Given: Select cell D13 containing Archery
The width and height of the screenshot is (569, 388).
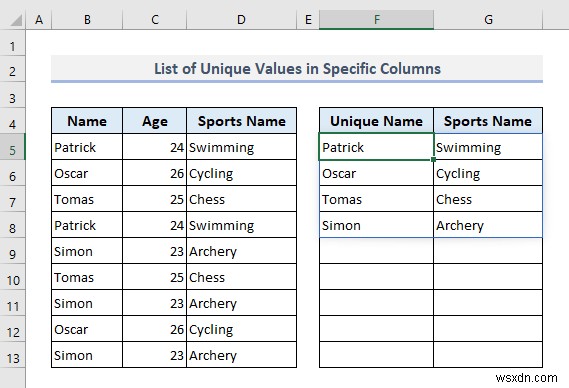Looking at the screenshot, I should click(x=241, y=355).
